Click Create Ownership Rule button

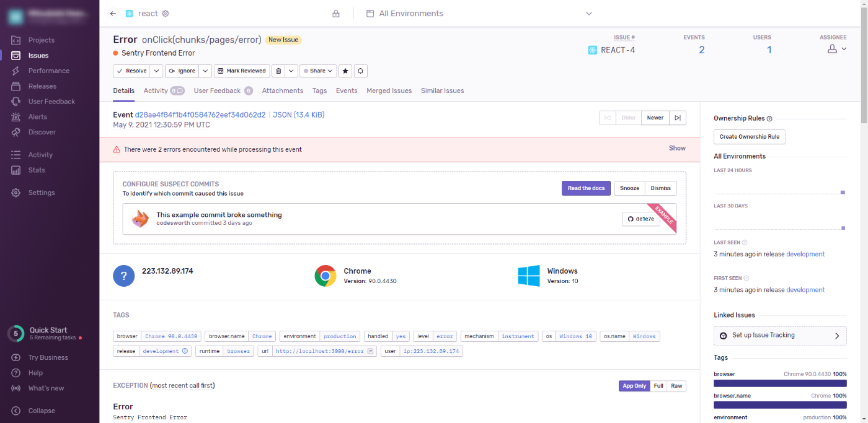[x=750, y=137]
